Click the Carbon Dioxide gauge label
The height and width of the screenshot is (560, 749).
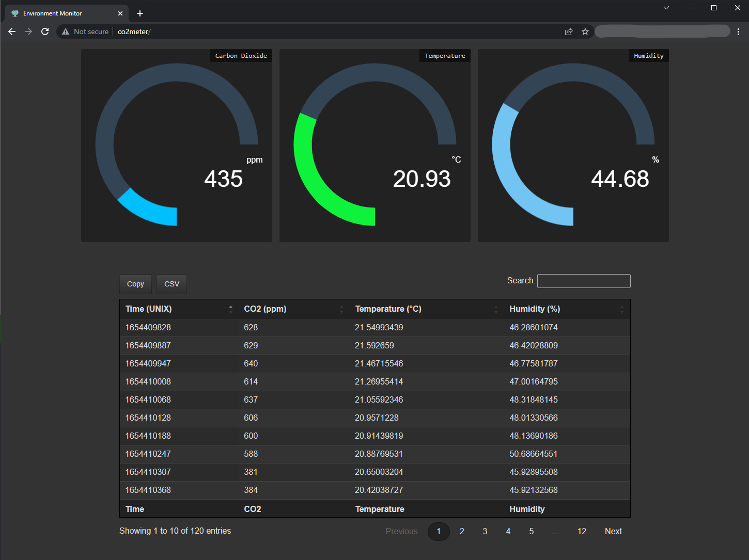tap(241, 56)
